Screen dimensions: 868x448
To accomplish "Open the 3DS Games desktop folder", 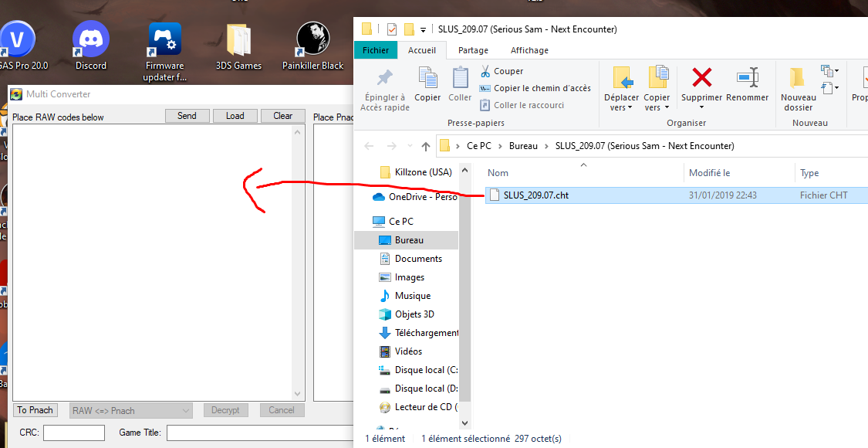I will 238,46.
